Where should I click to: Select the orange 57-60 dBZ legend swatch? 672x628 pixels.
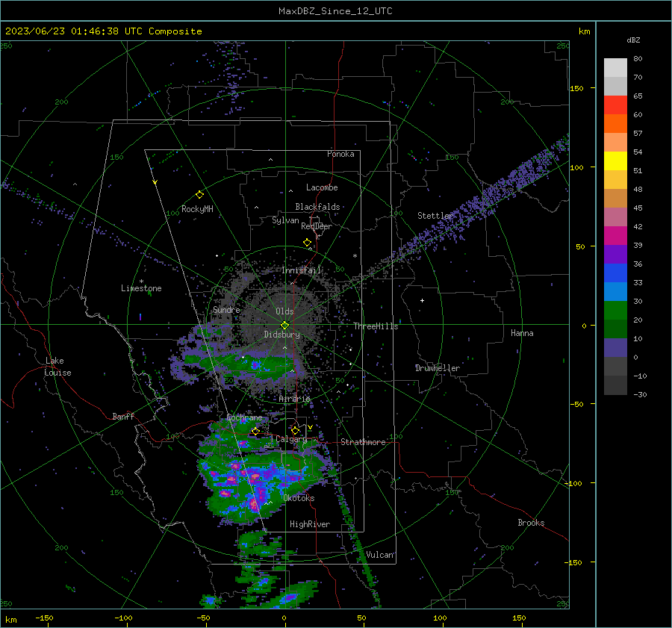(615, 124)
